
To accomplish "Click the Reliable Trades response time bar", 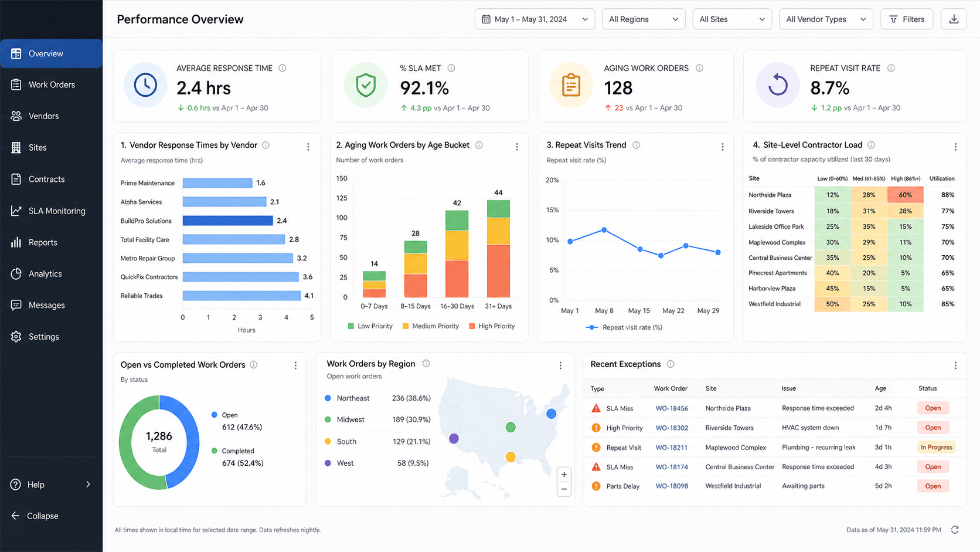I will click(x=241, y=296).
